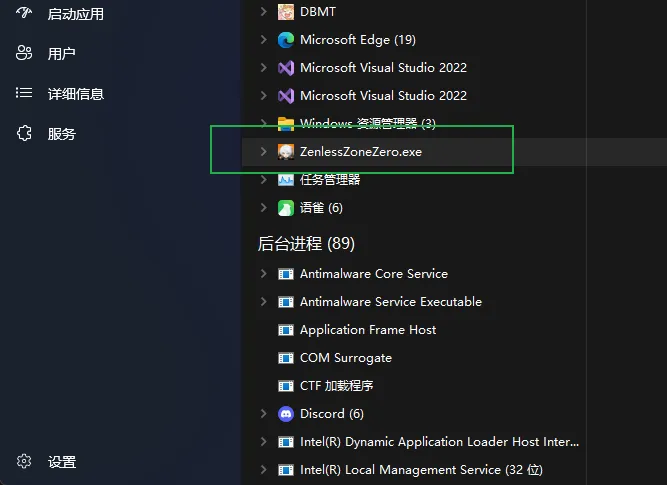
Task: Click the 后台进程 (89) section header
Action: click(306, 244)
